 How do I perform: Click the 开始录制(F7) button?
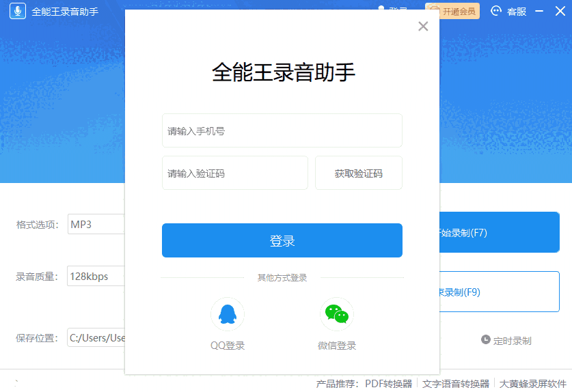tap(500, 232)
